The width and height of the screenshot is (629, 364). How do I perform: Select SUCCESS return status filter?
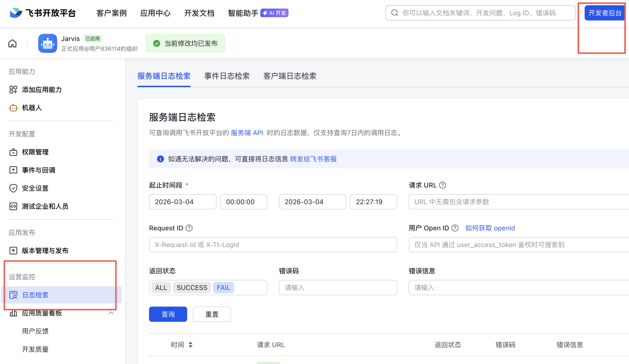[x=192, y=288]
